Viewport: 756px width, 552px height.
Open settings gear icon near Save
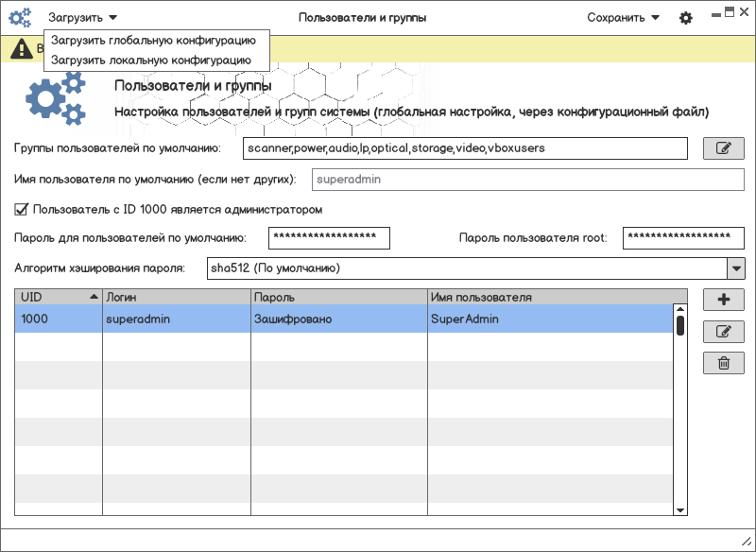tap(686, 18)
